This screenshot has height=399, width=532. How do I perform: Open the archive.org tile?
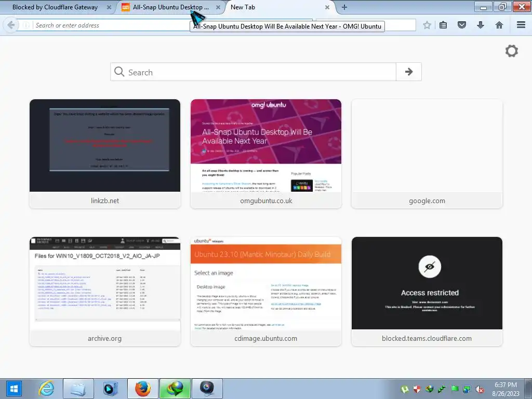(105, 291)
